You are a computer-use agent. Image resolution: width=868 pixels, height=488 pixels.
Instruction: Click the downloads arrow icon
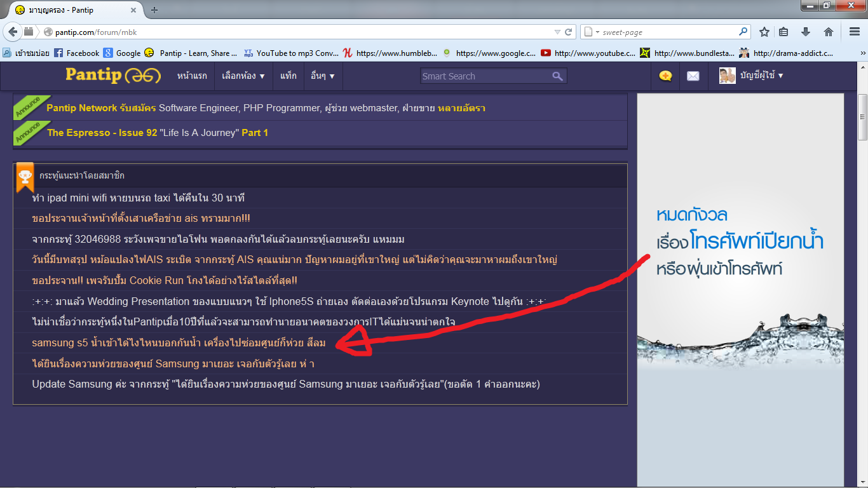click(806, 32)
